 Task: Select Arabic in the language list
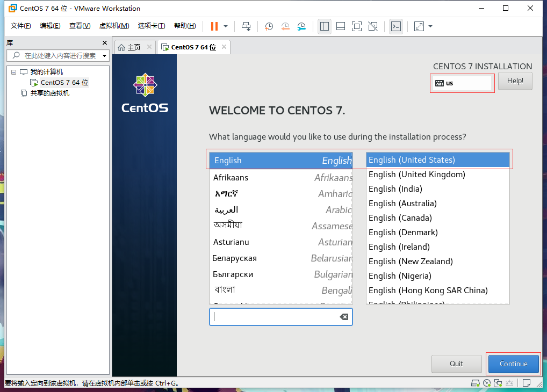pyautogui.click(x=281, y=209)
